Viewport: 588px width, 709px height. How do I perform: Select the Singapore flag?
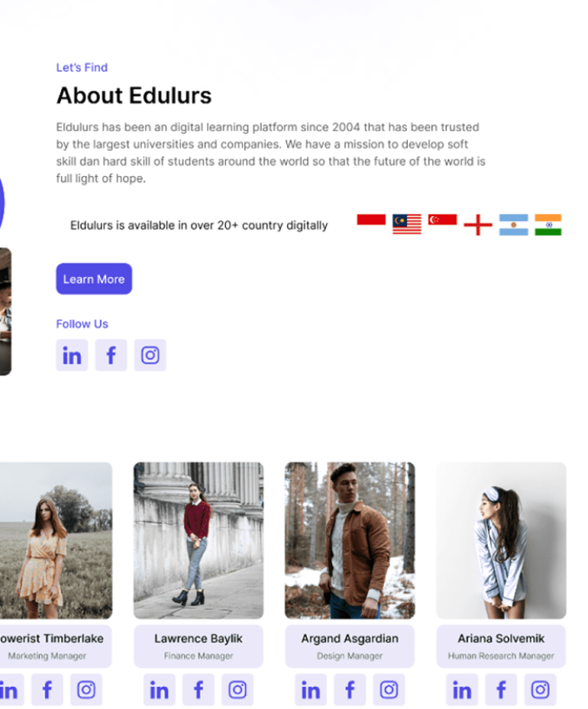point(443,219)
